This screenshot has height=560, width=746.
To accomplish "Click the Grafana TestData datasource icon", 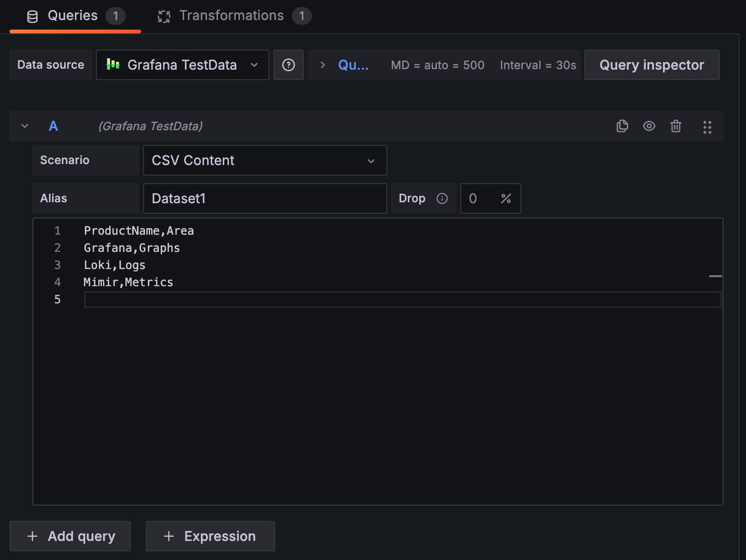I will (113, 65).
